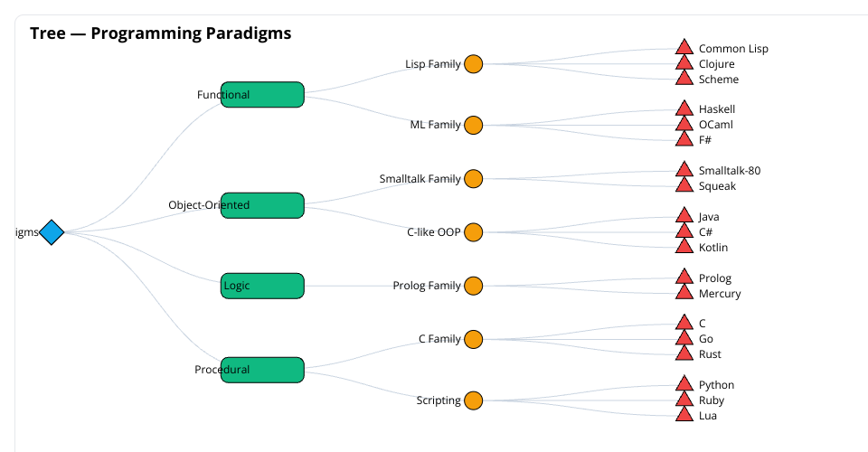Select the Python leaf triangle icon
Image resolution: width=868 pixels, height=452 pixels.
(684, 386)
